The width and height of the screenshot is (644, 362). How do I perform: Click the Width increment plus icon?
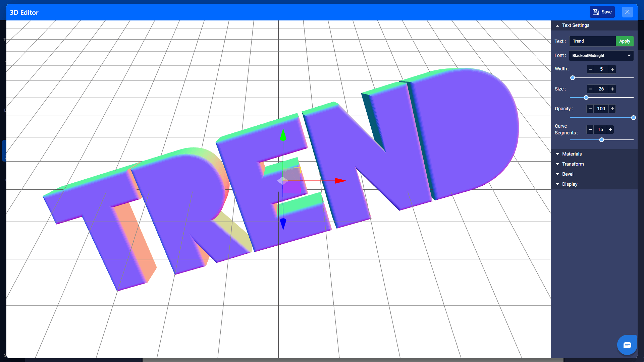pyautogui.click(x=612, y=69)
